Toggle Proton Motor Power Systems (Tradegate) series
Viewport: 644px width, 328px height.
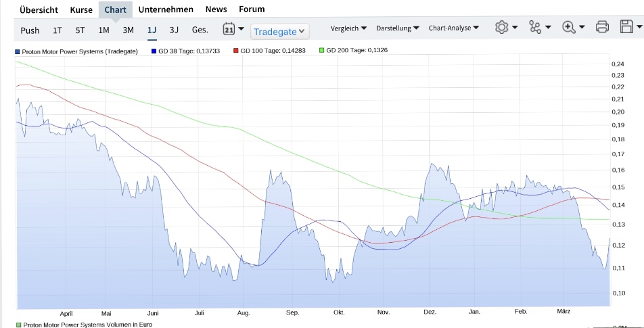[76, 51]
